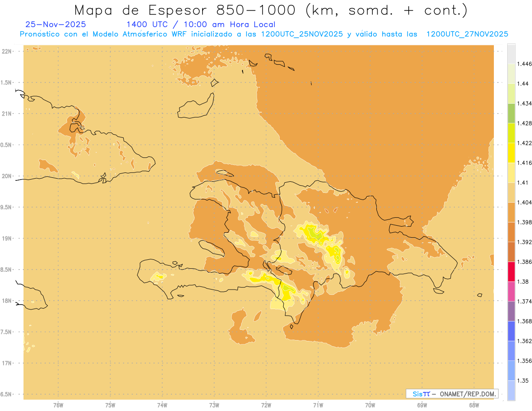The width and height of the screenshot is (532, 411).
Task: Click the longitude label '75W'
Action: 110,405
